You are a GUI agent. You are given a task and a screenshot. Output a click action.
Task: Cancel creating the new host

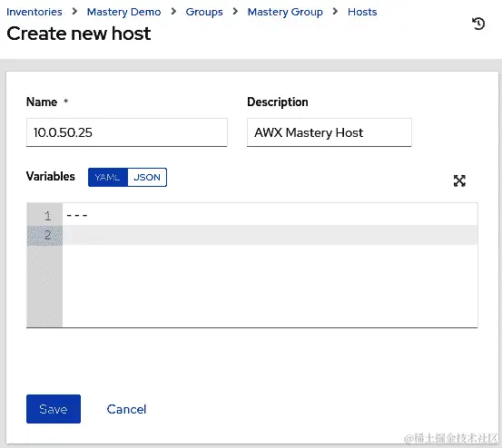126,409
